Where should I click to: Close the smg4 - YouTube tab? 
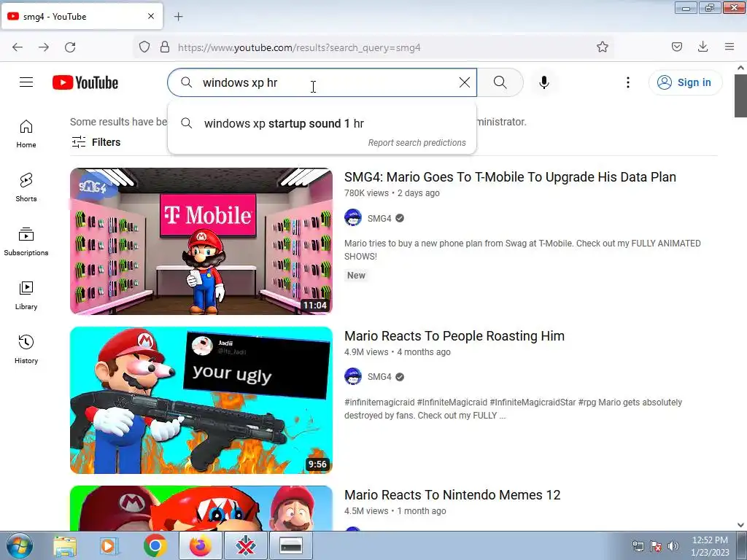pos(151,16)
